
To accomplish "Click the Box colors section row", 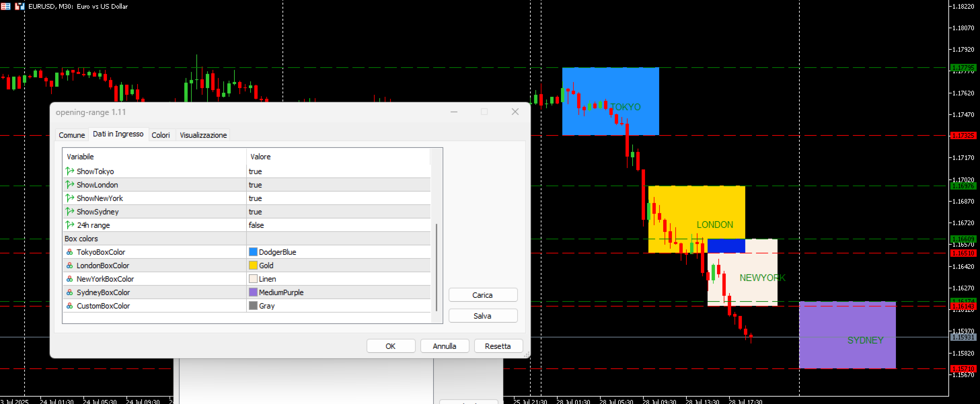I will (x=247, y=239).
